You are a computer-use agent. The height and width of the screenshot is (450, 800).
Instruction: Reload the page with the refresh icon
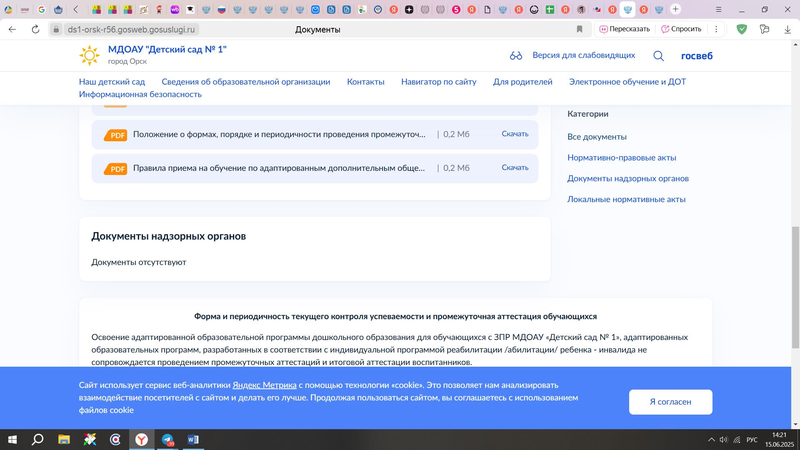click(x=35, y=30)
